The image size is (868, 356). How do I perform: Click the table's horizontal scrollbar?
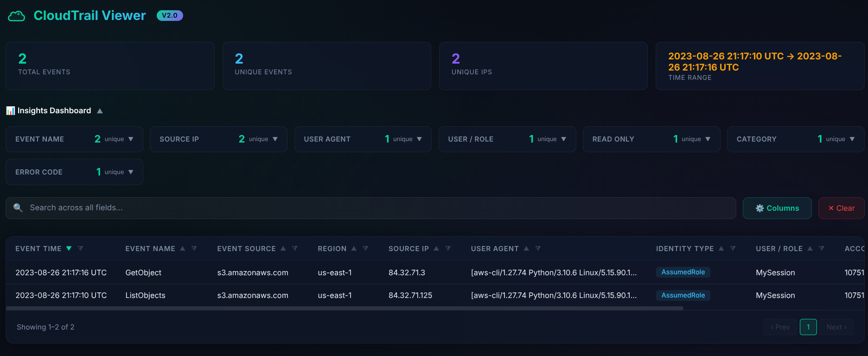click(344, 308)
